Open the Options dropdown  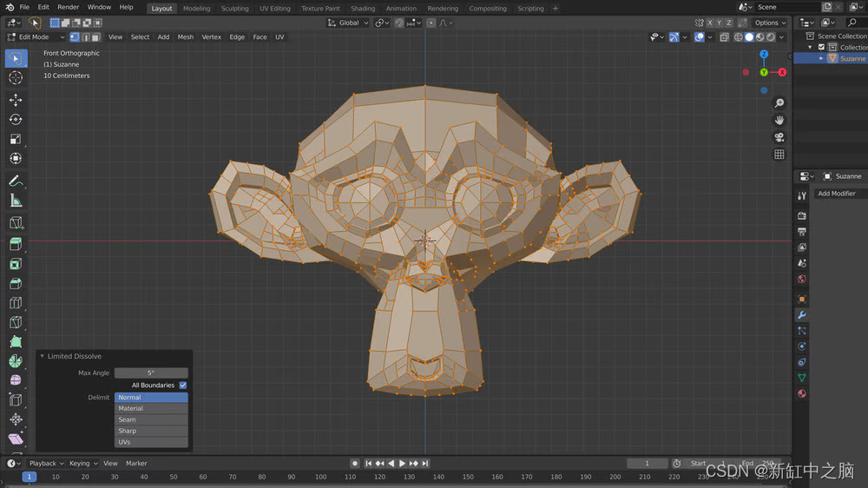770,23
